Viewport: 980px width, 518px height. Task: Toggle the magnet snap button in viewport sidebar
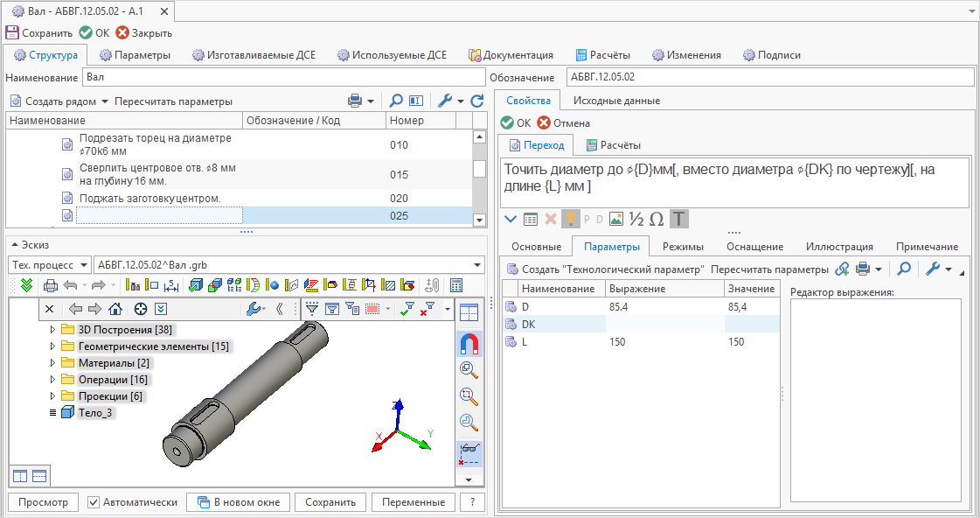point(469,344)
